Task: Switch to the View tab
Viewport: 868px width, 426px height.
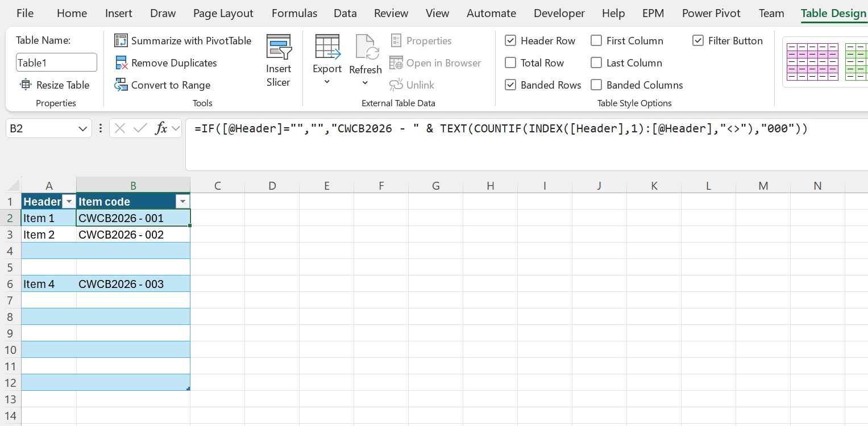Action: pos(437,13)
